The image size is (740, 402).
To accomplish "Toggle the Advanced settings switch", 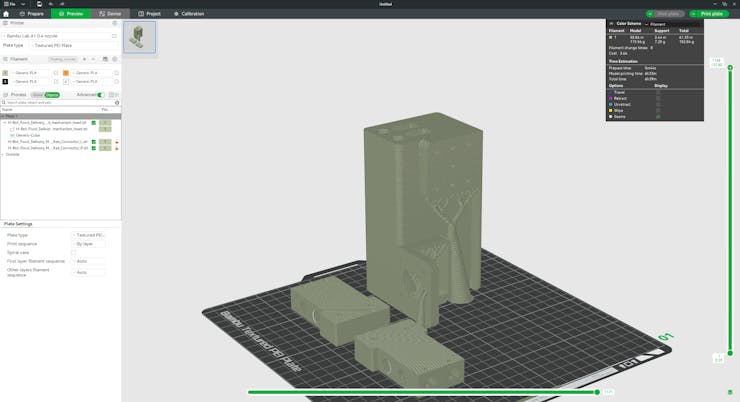I will 100,95.
